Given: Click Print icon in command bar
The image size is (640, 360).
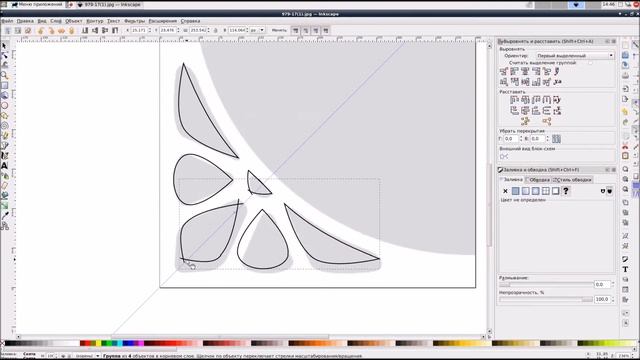Looking at the screenshot, I should (625, 76).
